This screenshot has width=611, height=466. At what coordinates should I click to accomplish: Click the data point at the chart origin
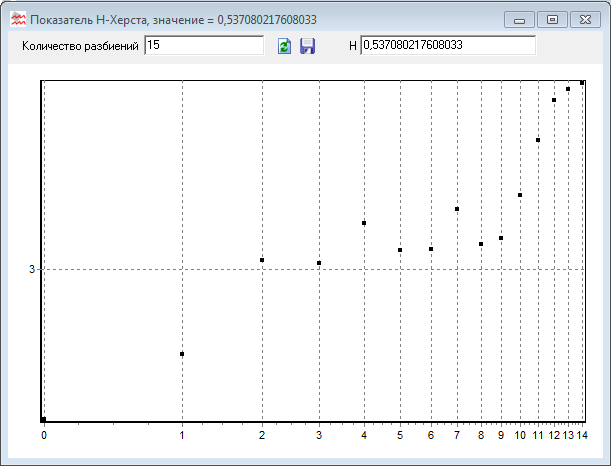[x=44, y=419]
